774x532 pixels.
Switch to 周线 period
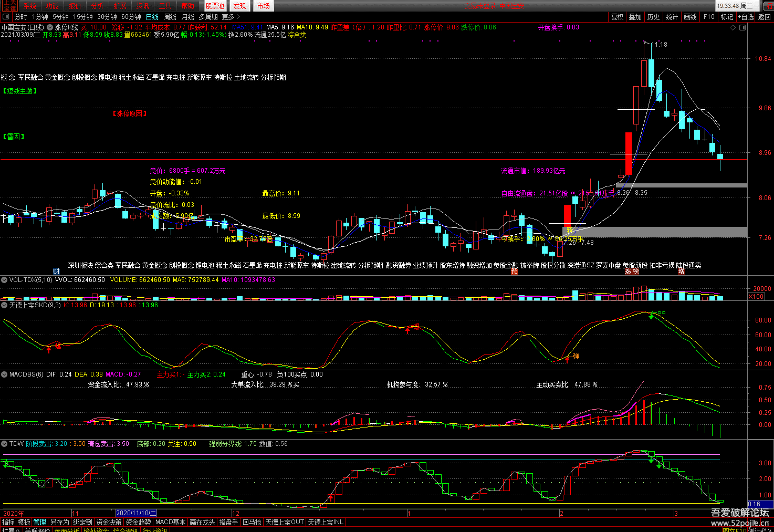point(170,17)
